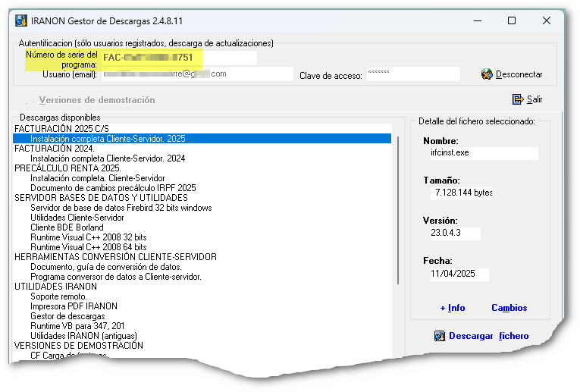Click the downloads list vertical scrollbar
580x392 pixels.
(398, 227)
